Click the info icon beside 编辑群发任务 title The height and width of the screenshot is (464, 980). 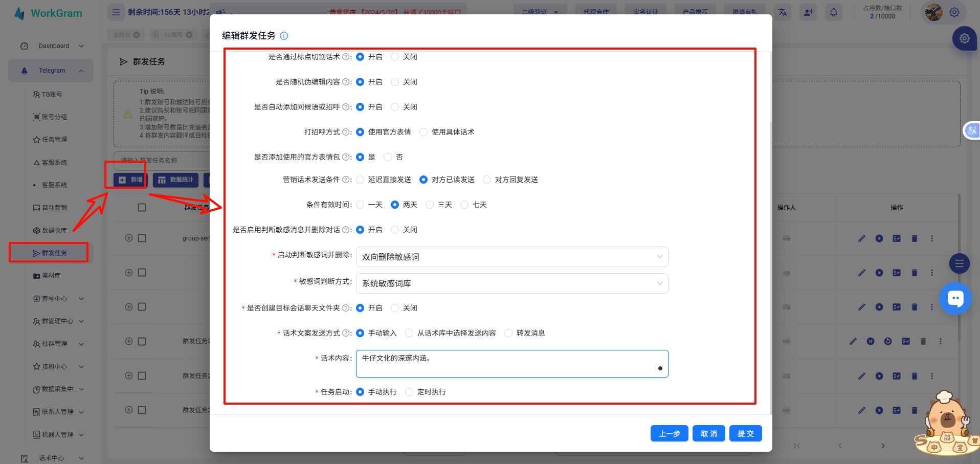[284, 36]
